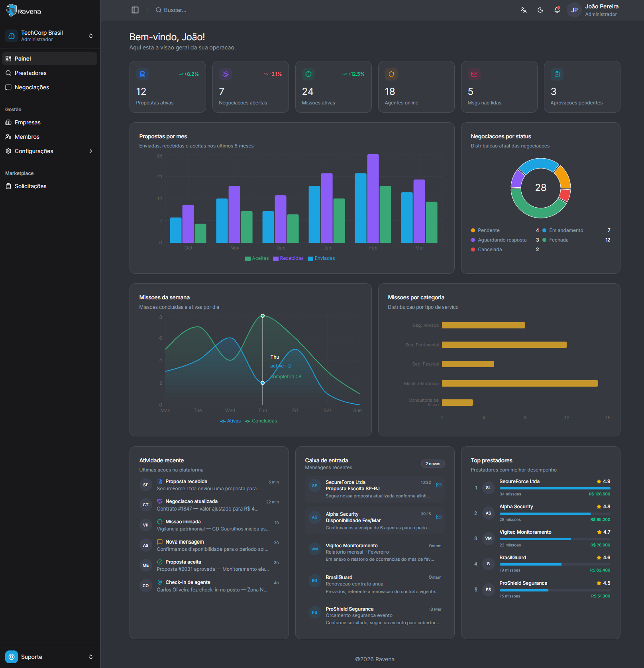This screenshot has width=644, height=668.
Task: Click the Missao iniciada target icon
Action: 160,522
